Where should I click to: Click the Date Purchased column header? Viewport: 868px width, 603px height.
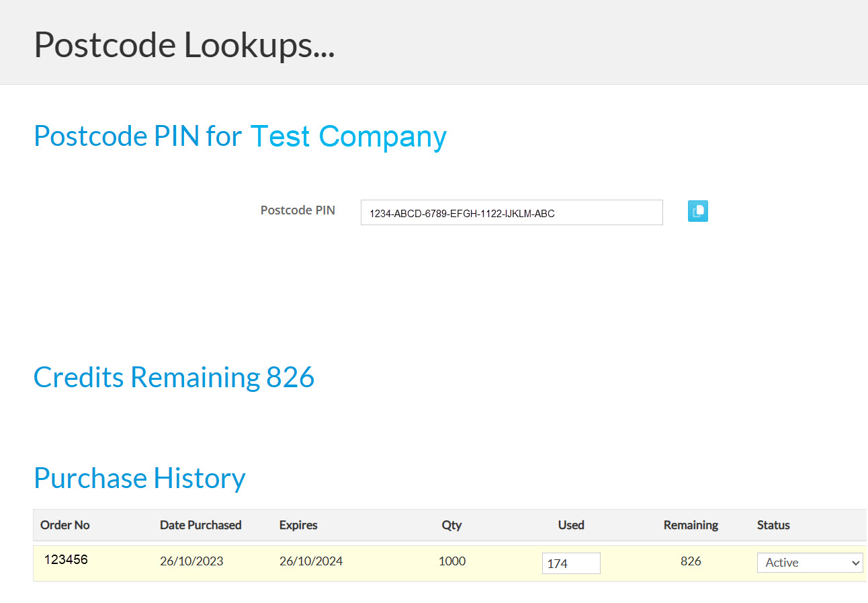200,525
